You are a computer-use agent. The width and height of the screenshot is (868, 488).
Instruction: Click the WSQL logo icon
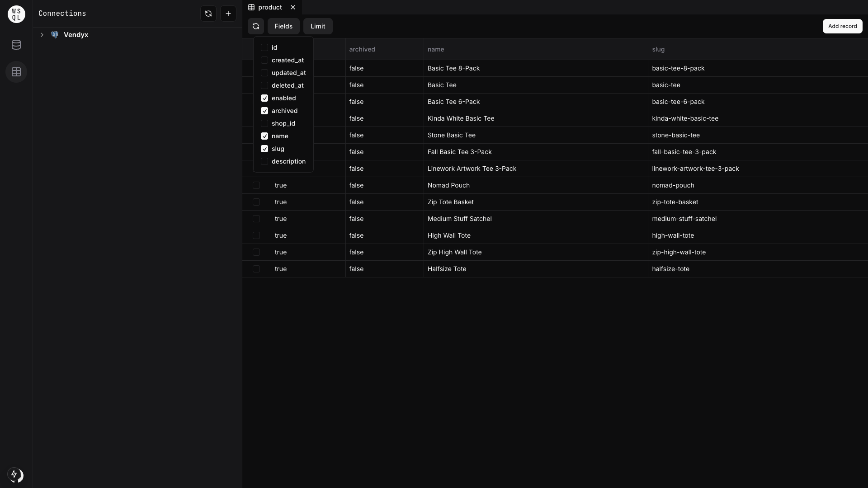[16, 14]
